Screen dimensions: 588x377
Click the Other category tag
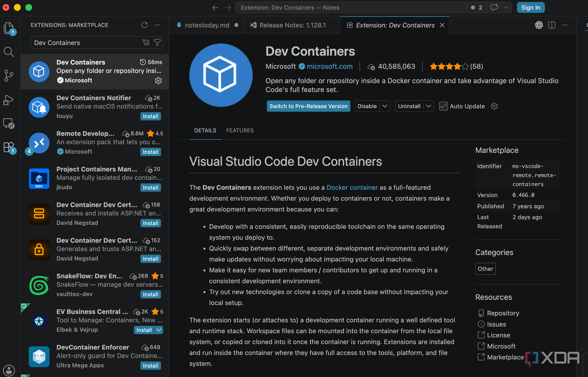[x=485, y=269]
